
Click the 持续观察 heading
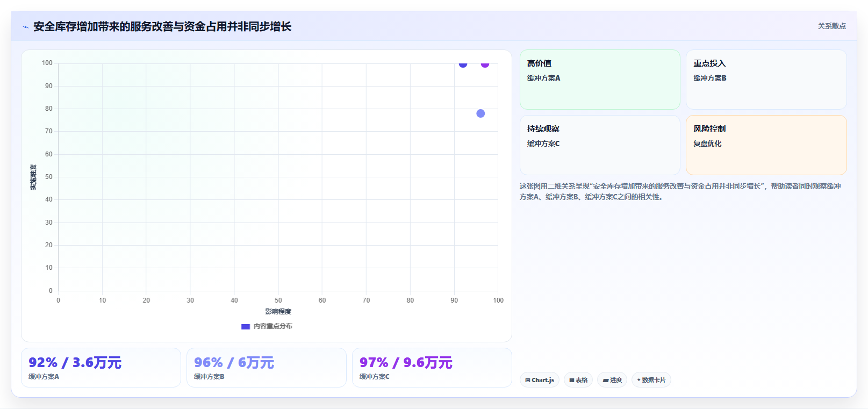(543, 129)
